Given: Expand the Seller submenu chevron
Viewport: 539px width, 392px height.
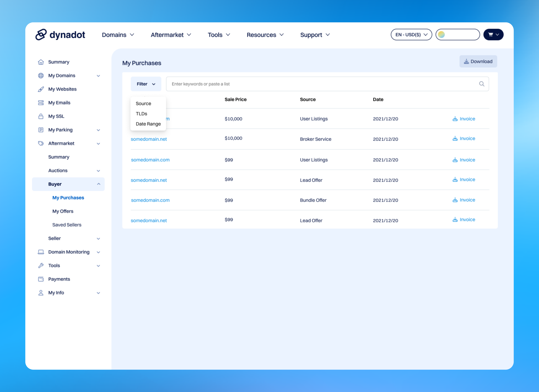Looking at the screenshot, I should point(98,238).
